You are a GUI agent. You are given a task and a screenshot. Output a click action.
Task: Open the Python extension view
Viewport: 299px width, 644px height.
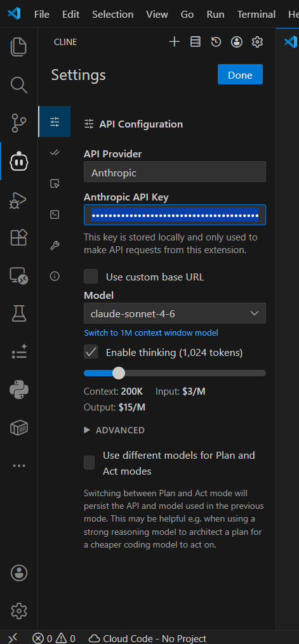(x=19, y=390)
